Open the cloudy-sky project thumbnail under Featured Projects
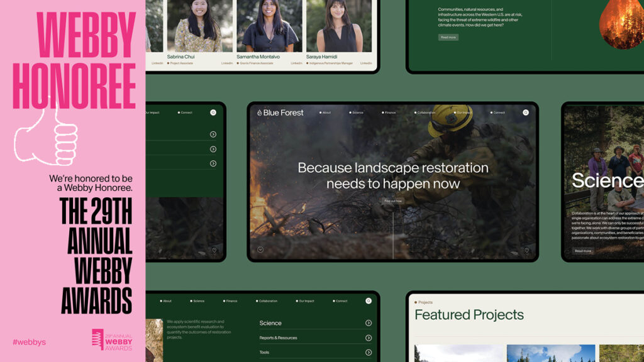644x362 pixels. pyautogui.click(x=458, y=353)
